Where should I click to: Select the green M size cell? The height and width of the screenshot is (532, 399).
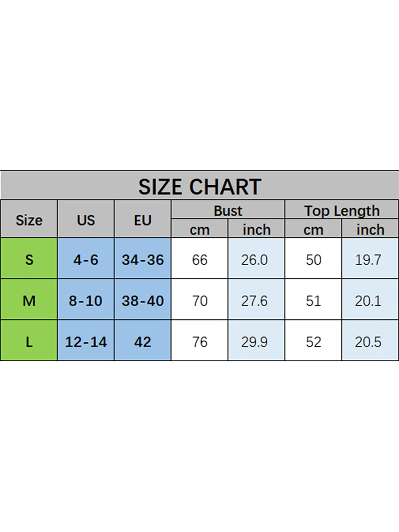[x=29, y=300]
